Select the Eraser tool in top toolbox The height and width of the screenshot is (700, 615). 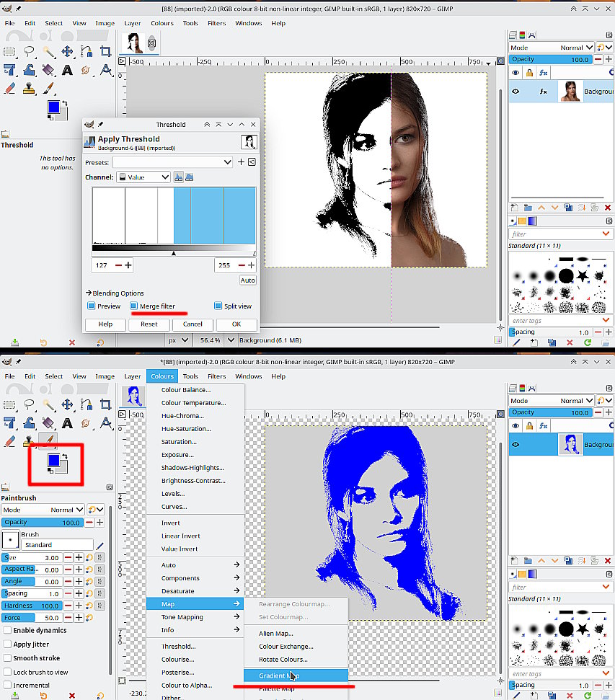tap(10, 89)
